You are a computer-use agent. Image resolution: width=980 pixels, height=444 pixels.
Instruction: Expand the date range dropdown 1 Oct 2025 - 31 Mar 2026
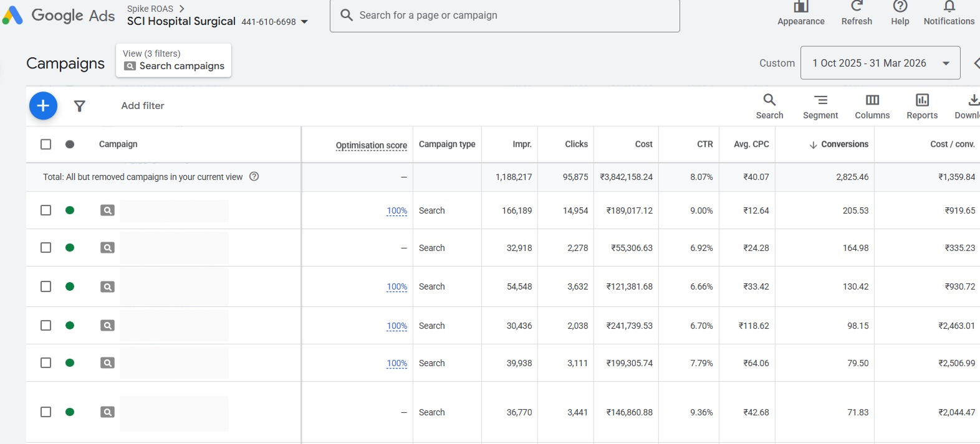880,63
